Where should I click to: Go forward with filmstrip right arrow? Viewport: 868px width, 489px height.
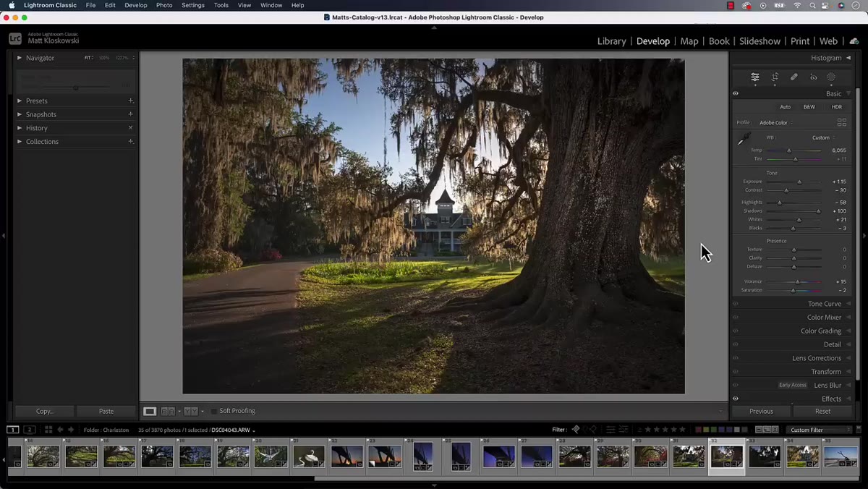[x=71, y=430]
